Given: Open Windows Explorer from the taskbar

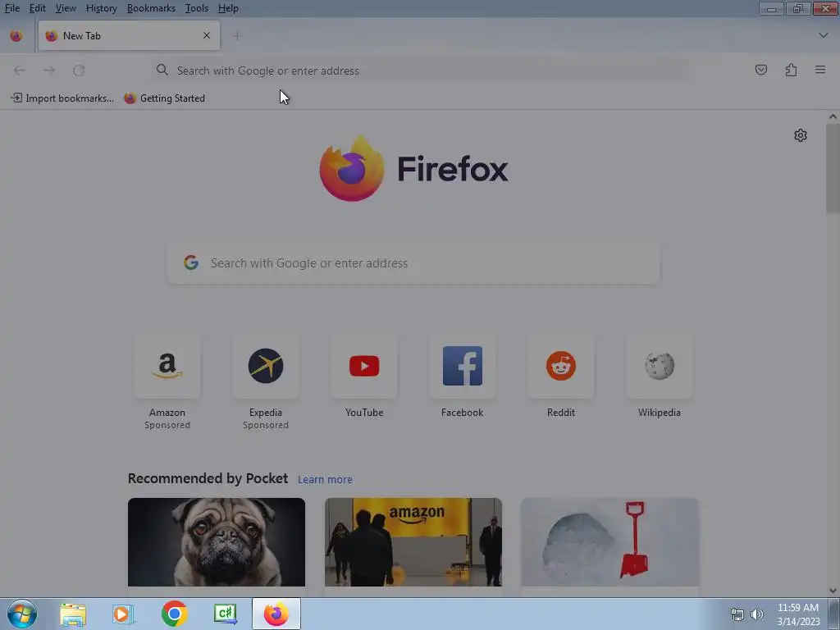Looking at the screenshot, I should tap(73, 614).
